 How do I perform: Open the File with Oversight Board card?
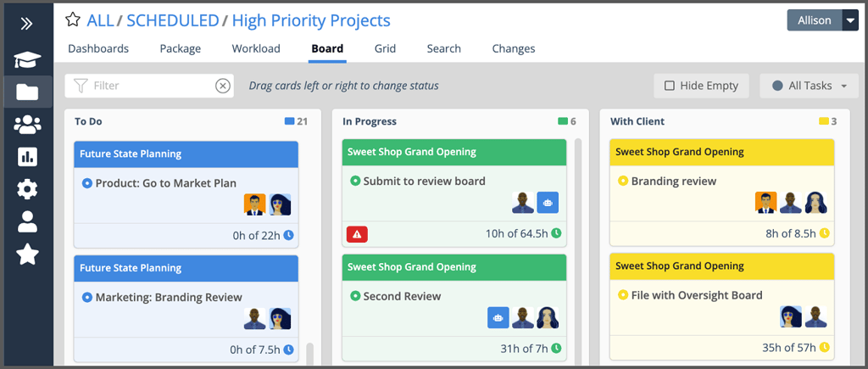[x=722, y=306]
